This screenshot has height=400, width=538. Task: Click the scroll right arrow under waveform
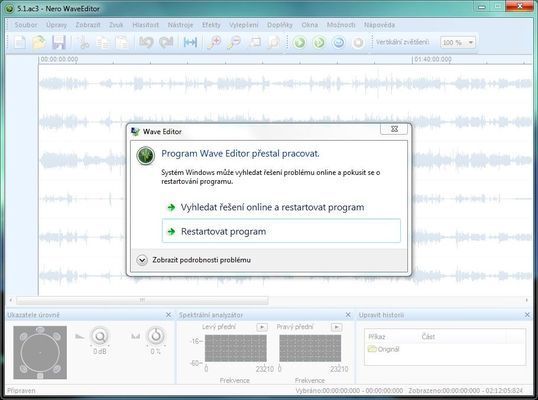click(527, 301)
